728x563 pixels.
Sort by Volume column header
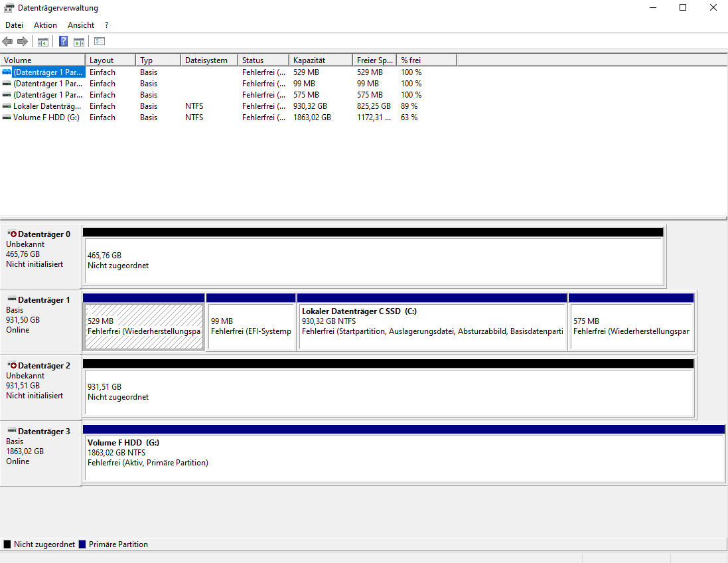click(42, 60)
